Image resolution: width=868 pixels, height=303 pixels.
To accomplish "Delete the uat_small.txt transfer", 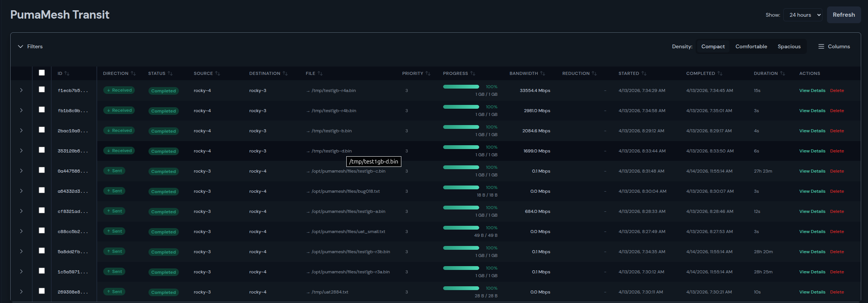I will 837,232.
